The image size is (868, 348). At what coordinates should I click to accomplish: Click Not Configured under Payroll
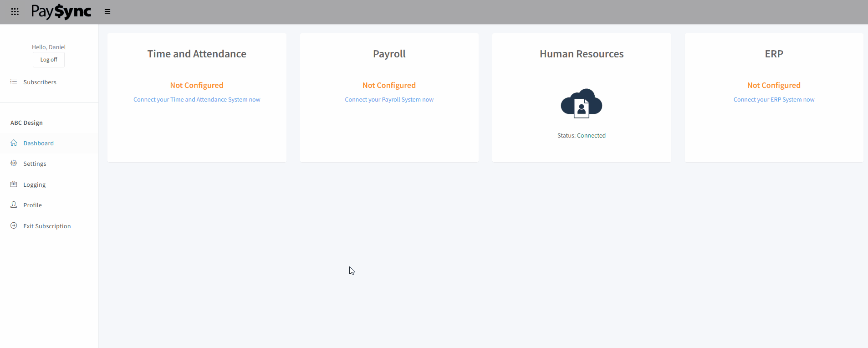389,85
